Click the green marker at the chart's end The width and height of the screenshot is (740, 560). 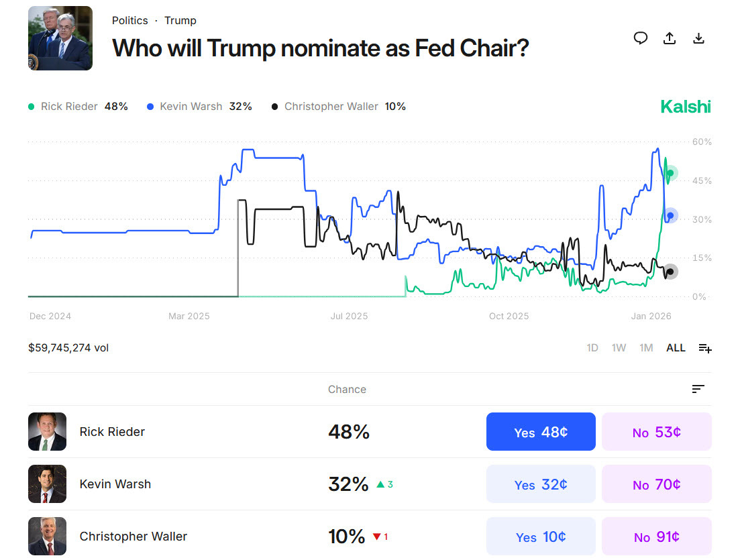coord(670,173)
